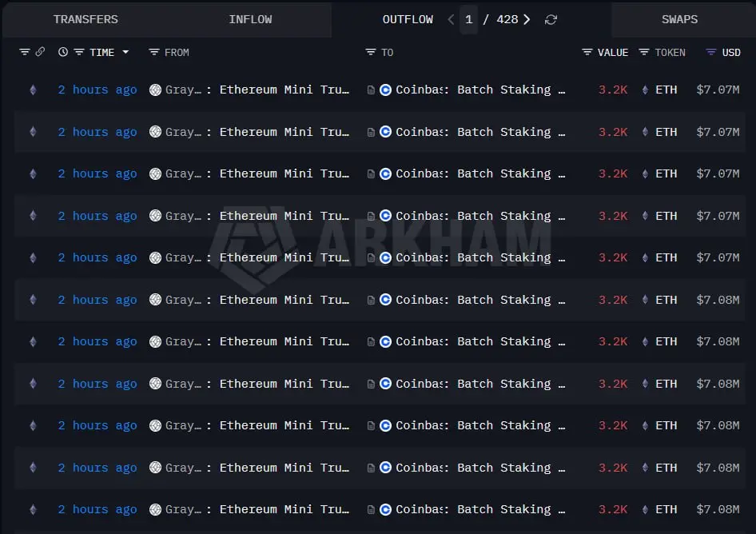Switch to the SWAPS tab
756x534 pixels.
coord(679,19)
